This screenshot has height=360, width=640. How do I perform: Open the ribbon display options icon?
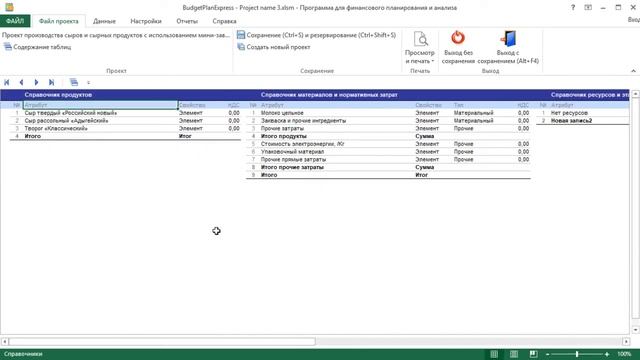(x=588, y=7)
